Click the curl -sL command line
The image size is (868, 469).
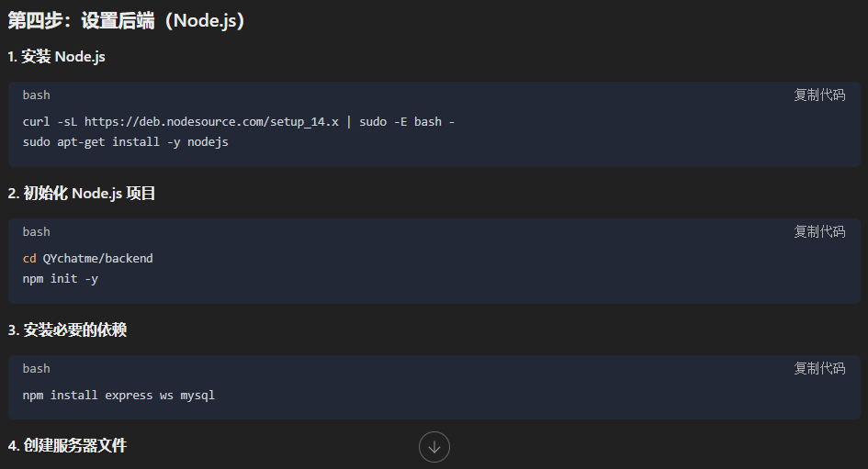point(239,121)
